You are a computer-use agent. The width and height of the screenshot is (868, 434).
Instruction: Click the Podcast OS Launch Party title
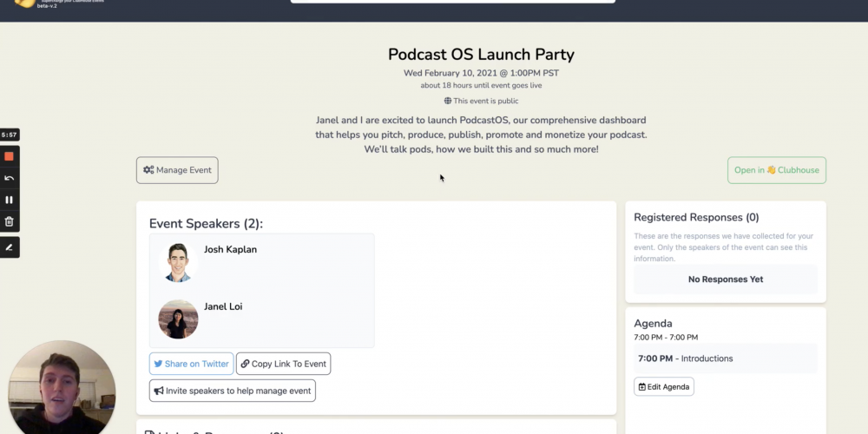[481, 54]
